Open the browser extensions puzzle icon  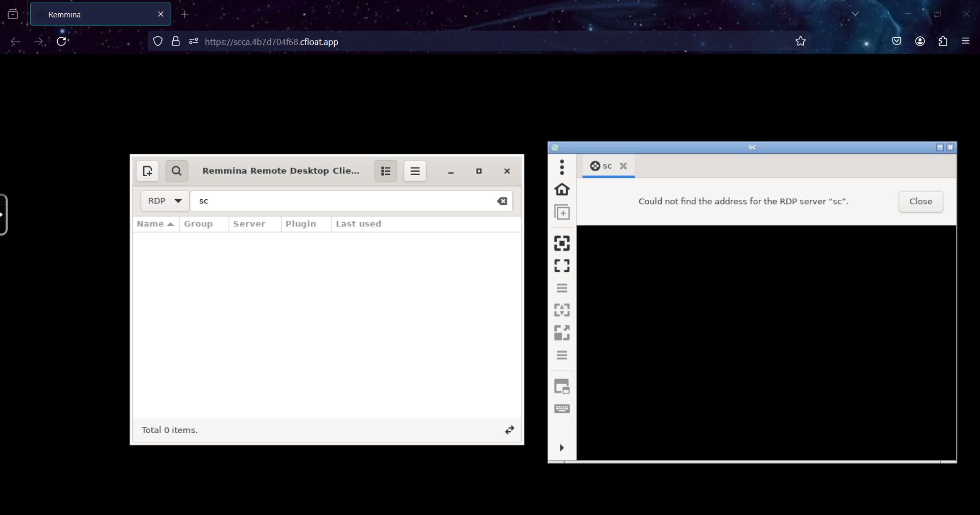pos(943,41)
